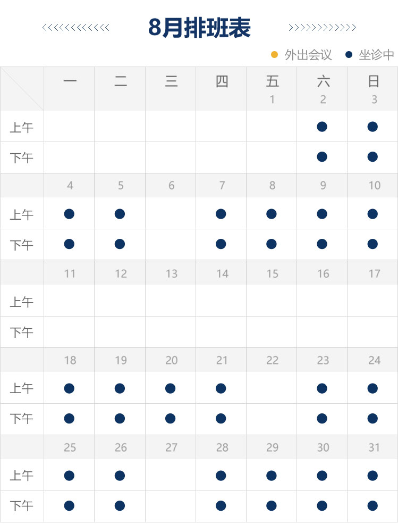Select the morning dot on Thursday 7
Viewport: 398px width, 532px height.
[221, 214]
